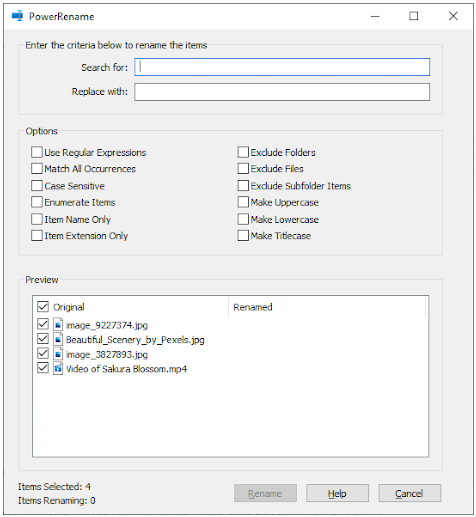Toggle Item Extension Only checkbox
This screenshot has width=476, height=517.
pyautogui.click(x=37, y=236)
